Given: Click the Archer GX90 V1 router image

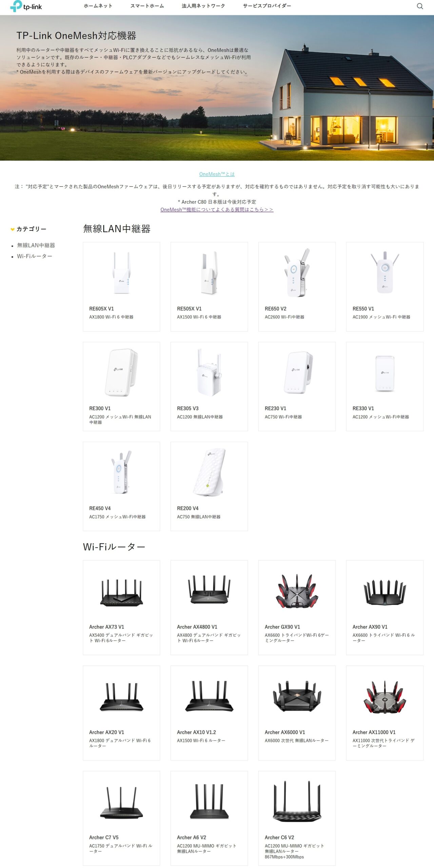Looking at the screenshot, I should click(x=297, y=591).
